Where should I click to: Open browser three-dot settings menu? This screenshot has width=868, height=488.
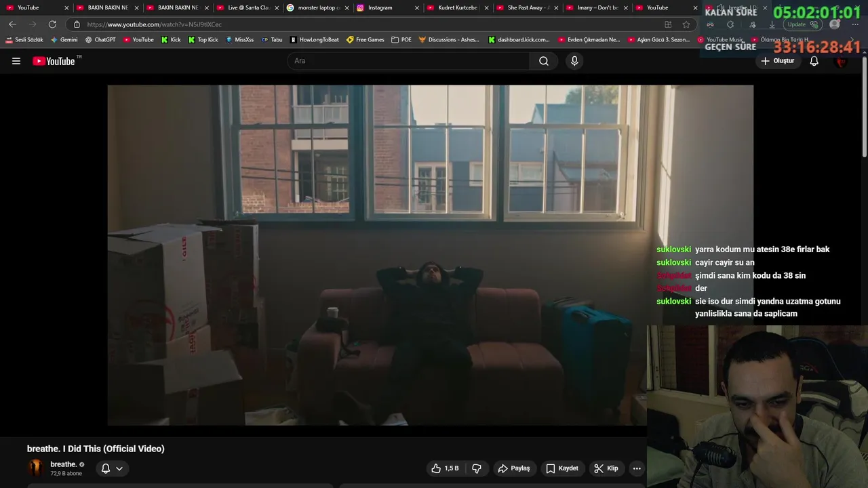855,24
